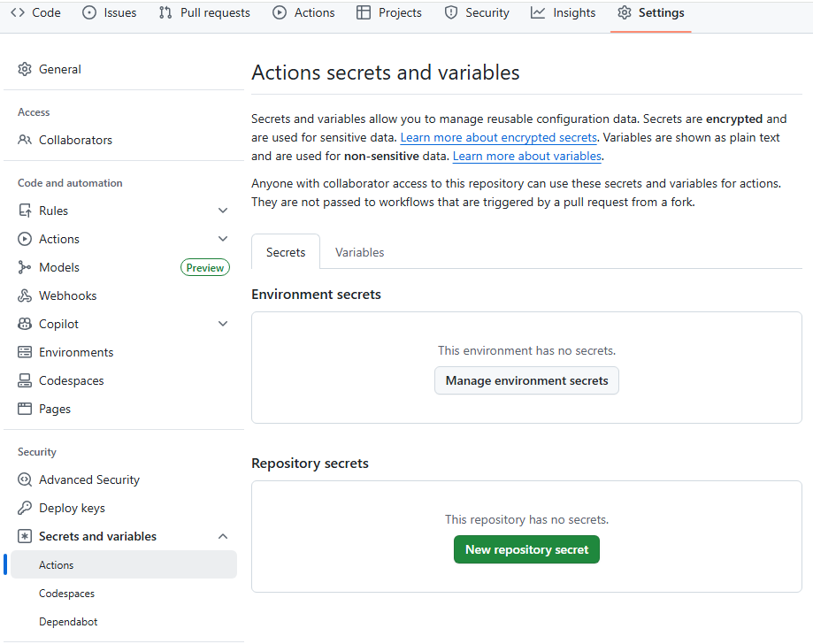Click the Advanced Security shield icon
The width and height of the screenshot is (813, 644).
point(25,479)
